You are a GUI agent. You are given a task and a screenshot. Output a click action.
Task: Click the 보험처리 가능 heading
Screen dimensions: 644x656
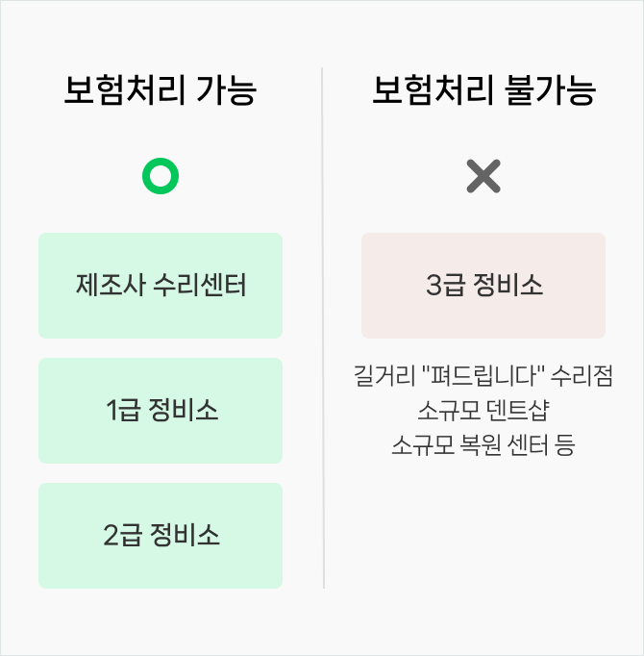(161, 90)
